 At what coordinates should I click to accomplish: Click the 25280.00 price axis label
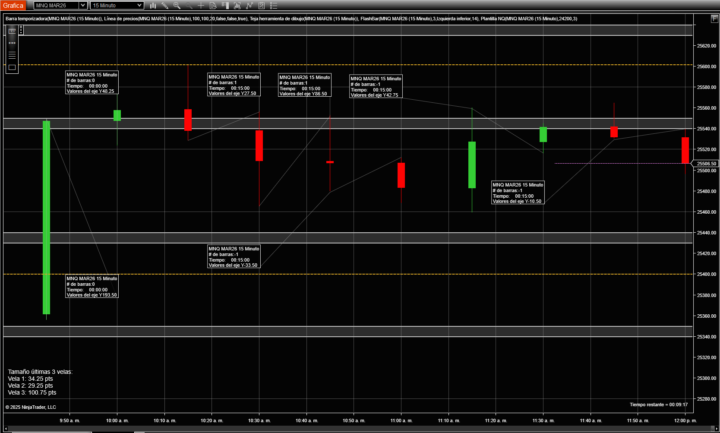click(706, 399)
